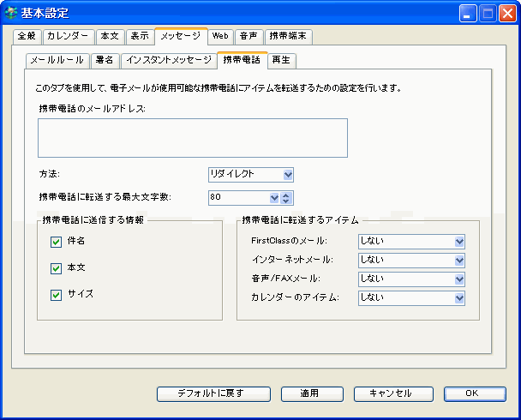Click the 携帯電話のメールアドレス text field
The height and width of the screenshot is (420, 521).
pos(192,138)
